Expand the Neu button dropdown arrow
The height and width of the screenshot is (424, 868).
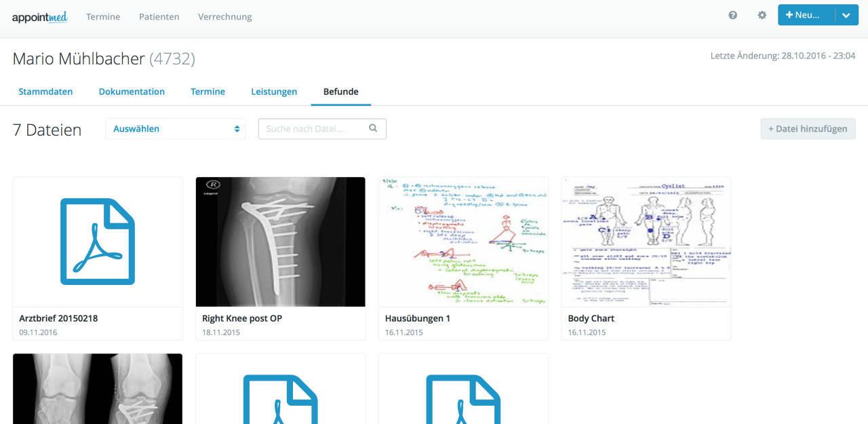tap(846, 16)
